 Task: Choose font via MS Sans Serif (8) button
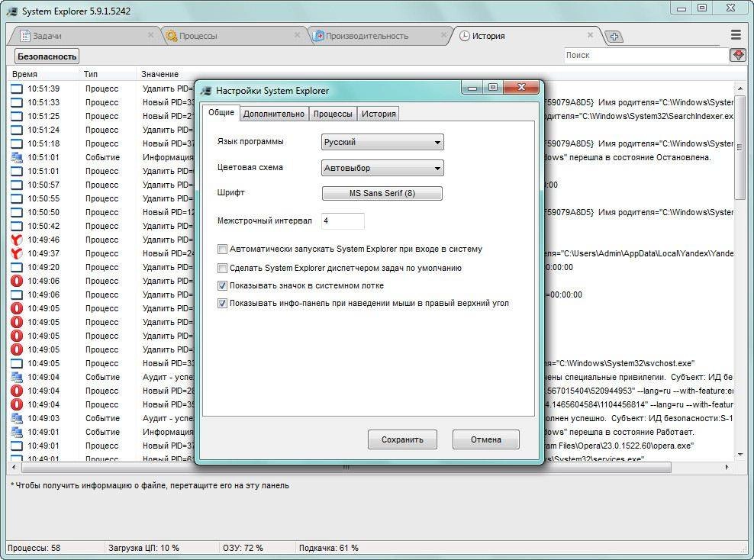click(x=382, y=193)
